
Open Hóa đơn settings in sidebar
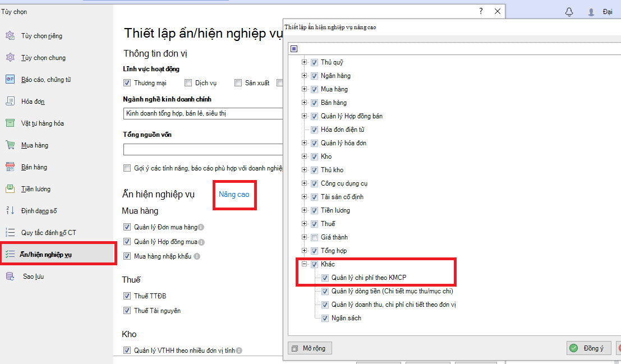pyautogui.click(x=33, y=102)
